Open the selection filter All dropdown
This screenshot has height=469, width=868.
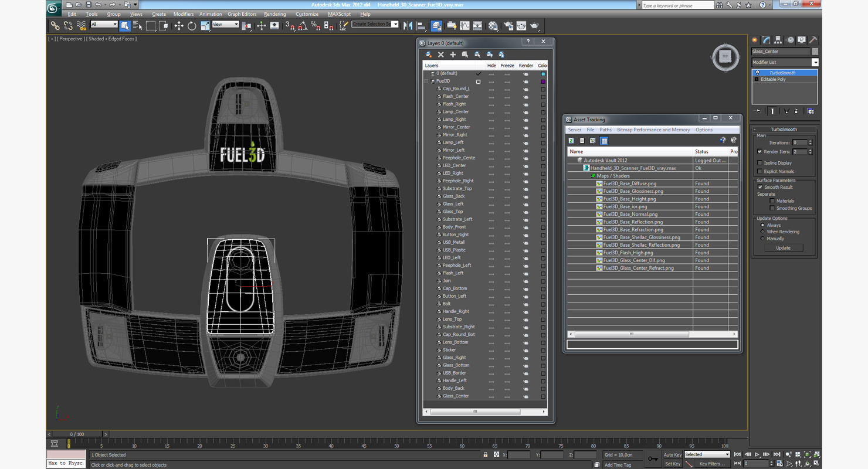[x=104, y=25]
